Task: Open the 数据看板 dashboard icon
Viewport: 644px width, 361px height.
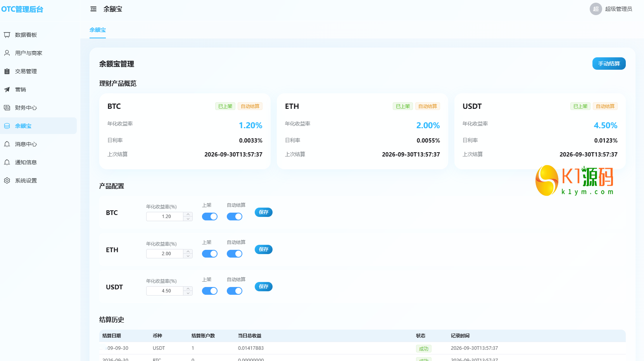Action: (7, 35)
